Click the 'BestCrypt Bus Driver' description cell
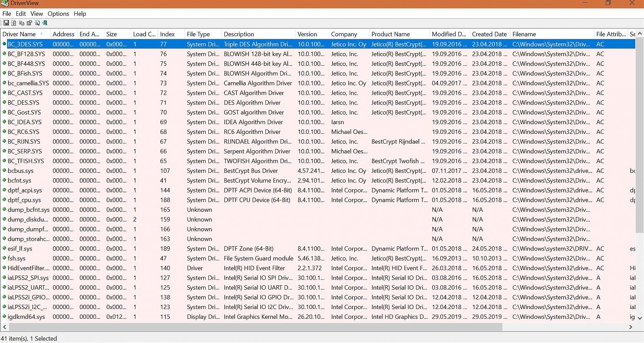Image resolution: width=644 pixels, height=343 pixels. coord(251,171)
